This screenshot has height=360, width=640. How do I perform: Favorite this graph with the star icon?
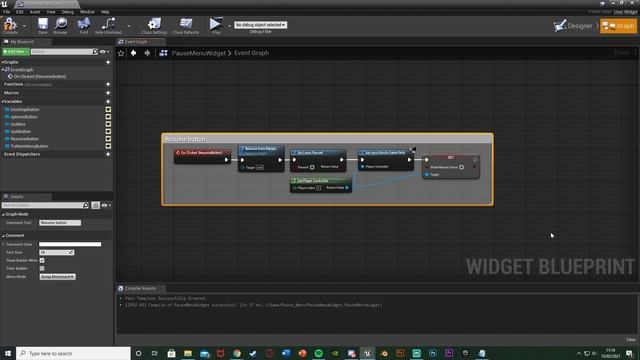pos(121,53)
